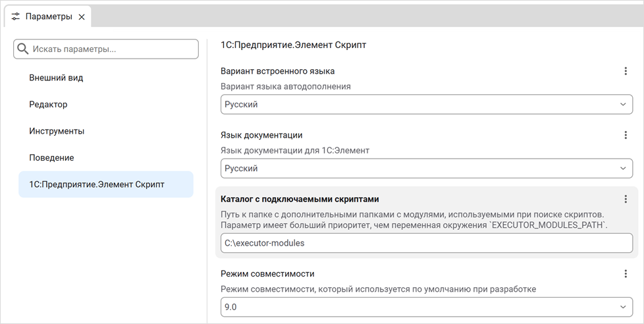Open kebab menu for Язык документации

pos(626,135)
